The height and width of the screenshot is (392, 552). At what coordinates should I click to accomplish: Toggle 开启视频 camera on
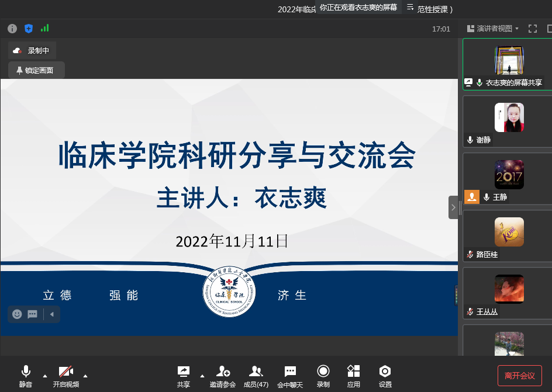tap(65, 375)
